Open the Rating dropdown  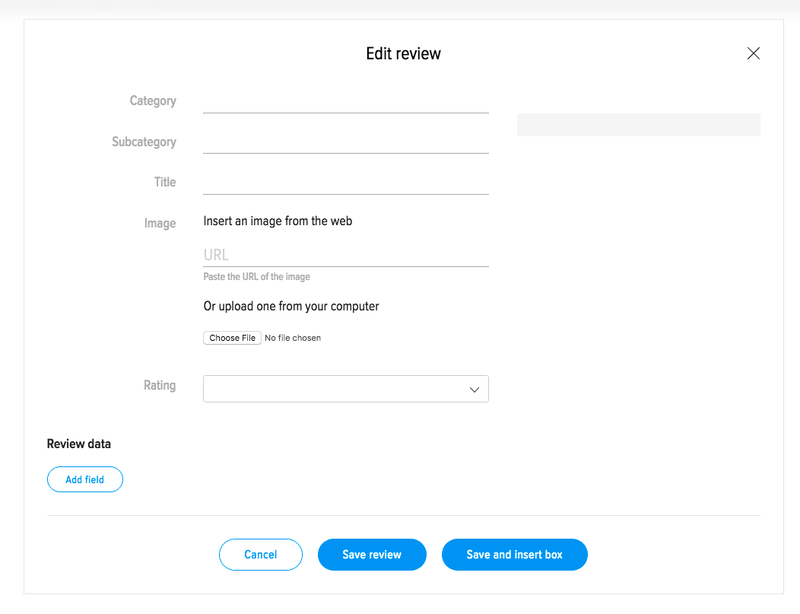coord(345,389)
